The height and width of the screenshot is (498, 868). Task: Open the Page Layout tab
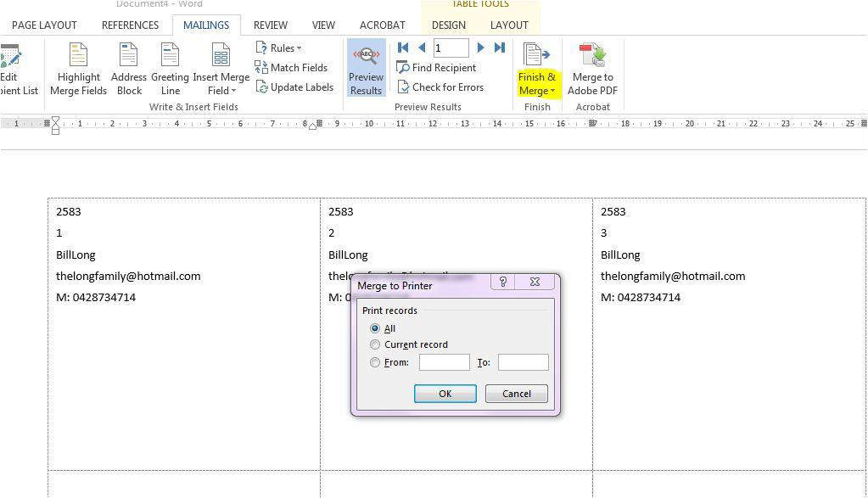[44, 25]
